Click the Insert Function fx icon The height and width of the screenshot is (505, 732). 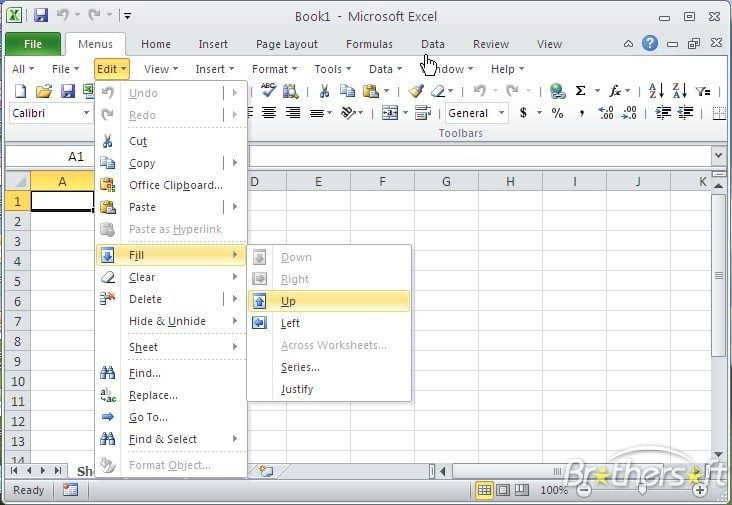coord(615,91)
